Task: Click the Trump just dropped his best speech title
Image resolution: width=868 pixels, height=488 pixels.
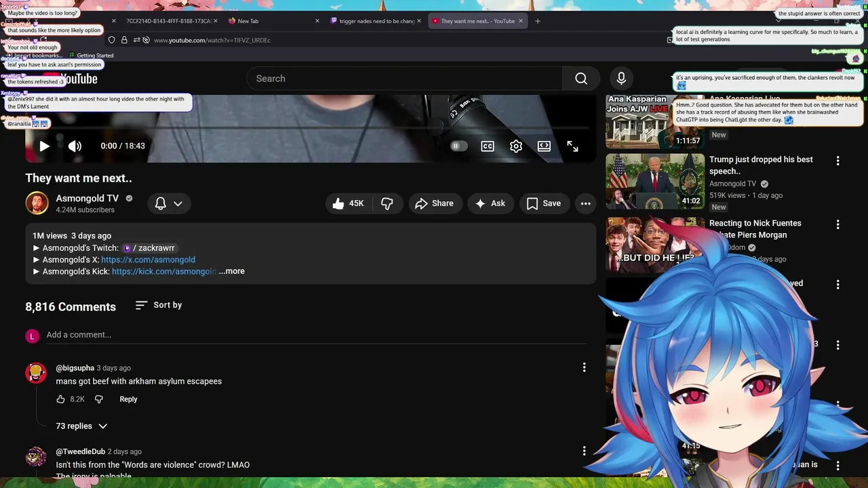Action: 761,165
